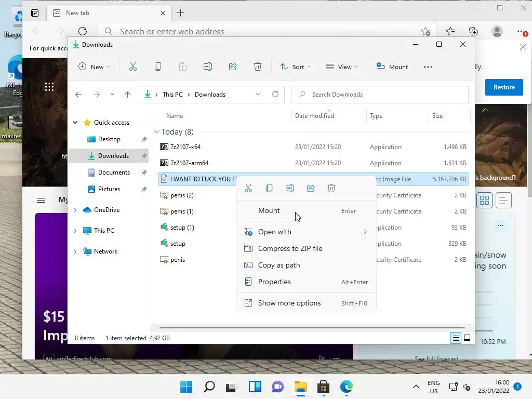Select Compress to ZIP file
This screenshot has width=532, height=399.
point(306,248)
